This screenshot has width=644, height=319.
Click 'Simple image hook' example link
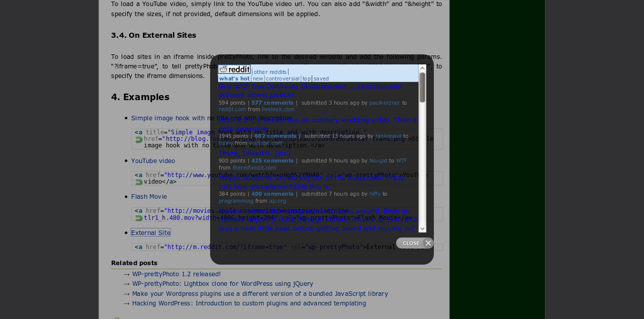[x=212, y=118]
